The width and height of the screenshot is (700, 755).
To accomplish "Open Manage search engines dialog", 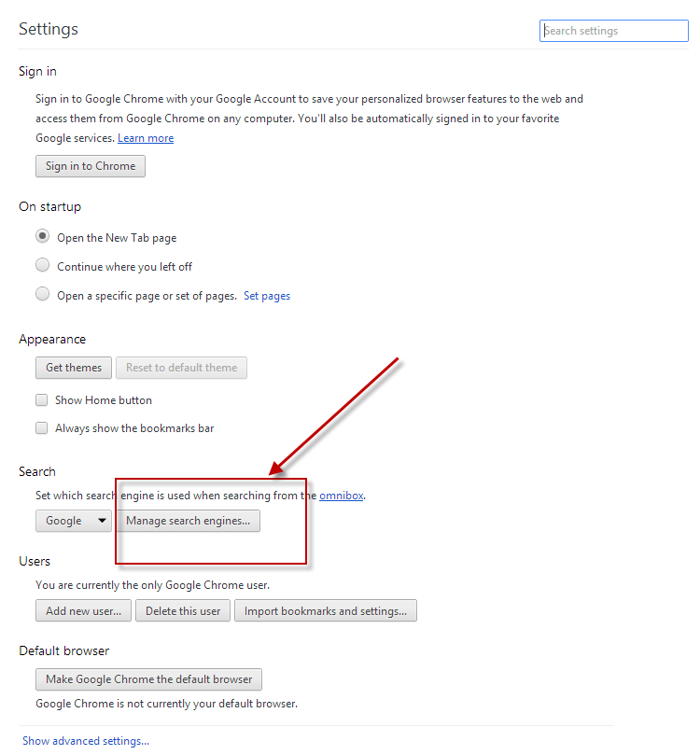I will point(188,521).
